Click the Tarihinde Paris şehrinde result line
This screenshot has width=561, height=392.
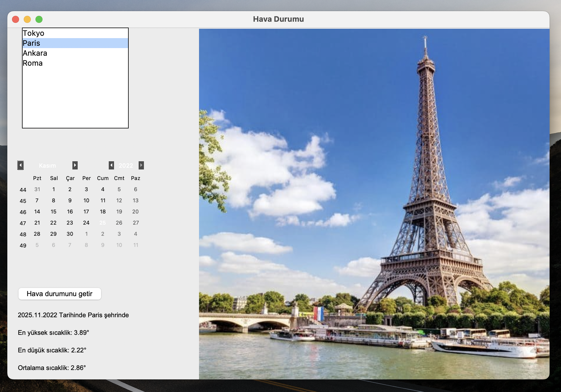point(73,315)
